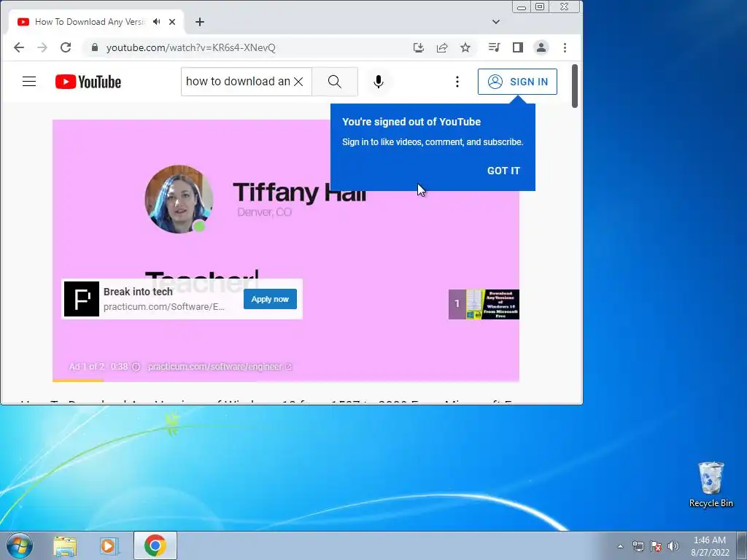Click the YouTube page scrollbar
Screen dimensions: 747x560
[x=575, y=86]
